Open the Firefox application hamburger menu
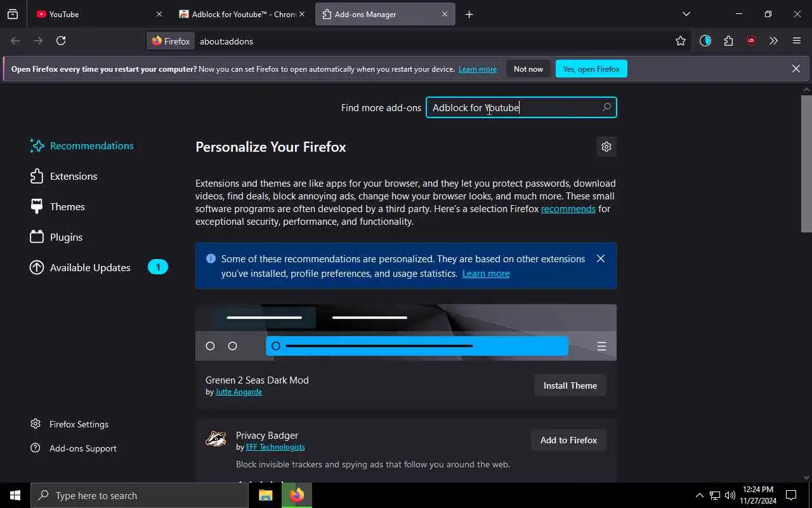This screenshot has height=508, width=812. coord(797,41)
